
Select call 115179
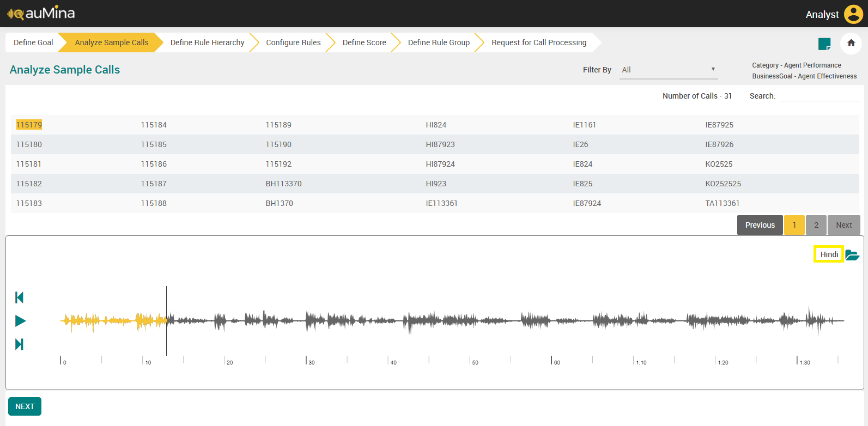point(29,125)
